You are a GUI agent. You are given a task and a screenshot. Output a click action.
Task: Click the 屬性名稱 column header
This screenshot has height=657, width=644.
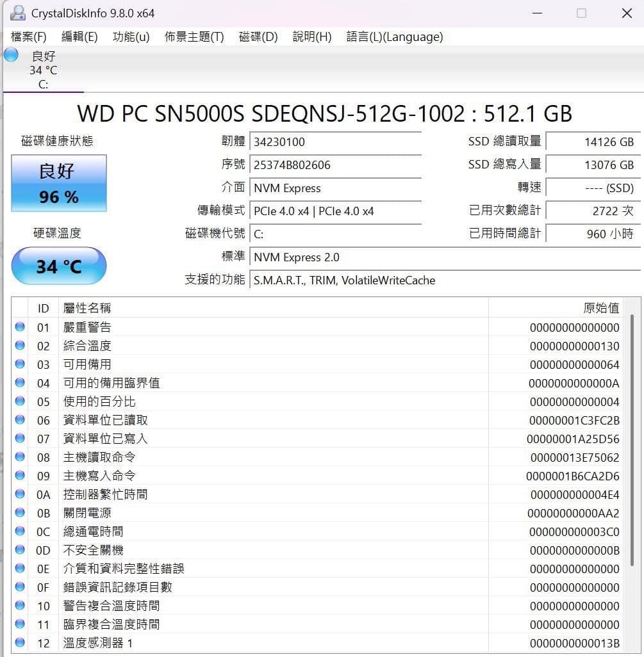click(x=274, y=308)
